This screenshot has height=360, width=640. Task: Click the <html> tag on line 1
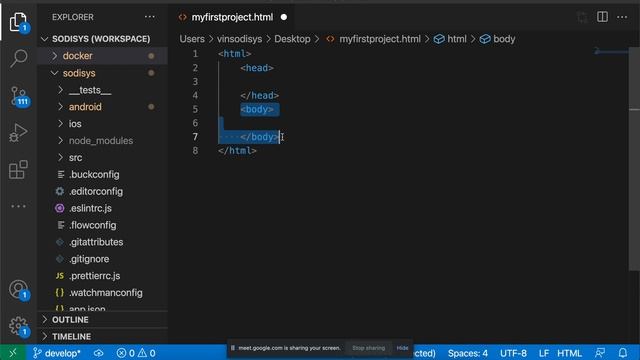[234, 54]
